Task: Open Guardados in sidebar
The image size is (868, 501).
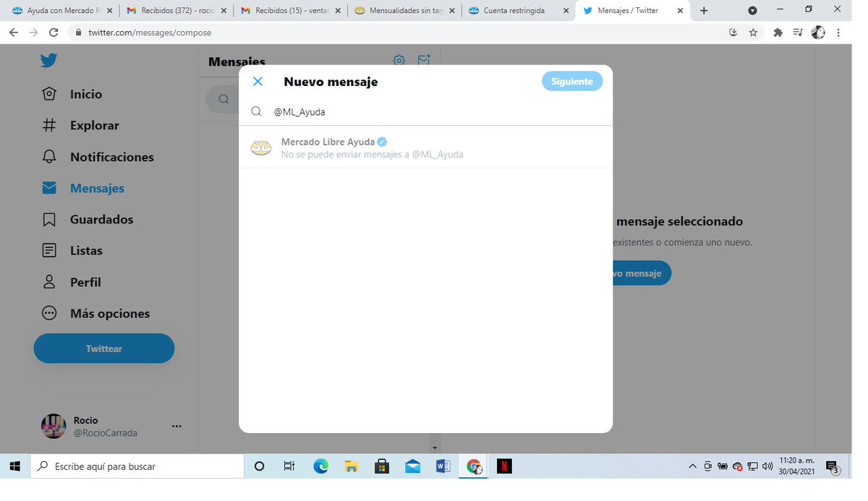Action: coord(88,219)
